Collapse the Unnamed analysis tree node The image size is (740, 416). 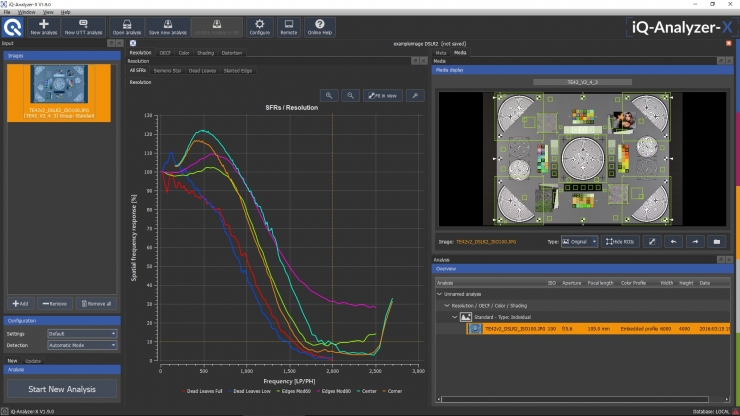(x=440, y=294)
